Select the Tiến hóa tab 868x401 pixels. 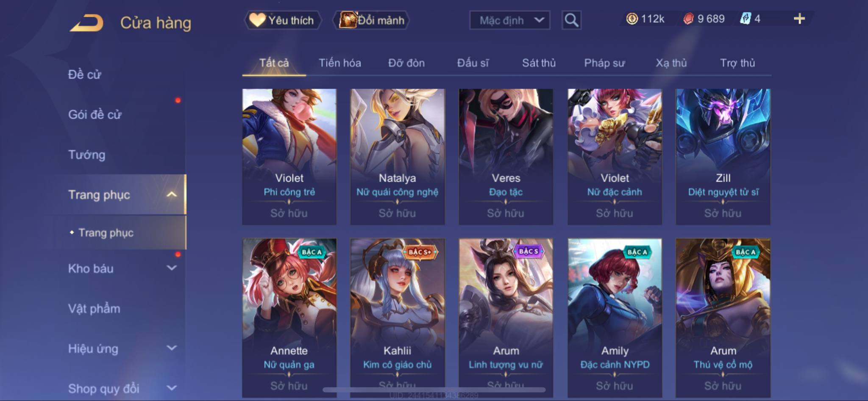[340, 63]
